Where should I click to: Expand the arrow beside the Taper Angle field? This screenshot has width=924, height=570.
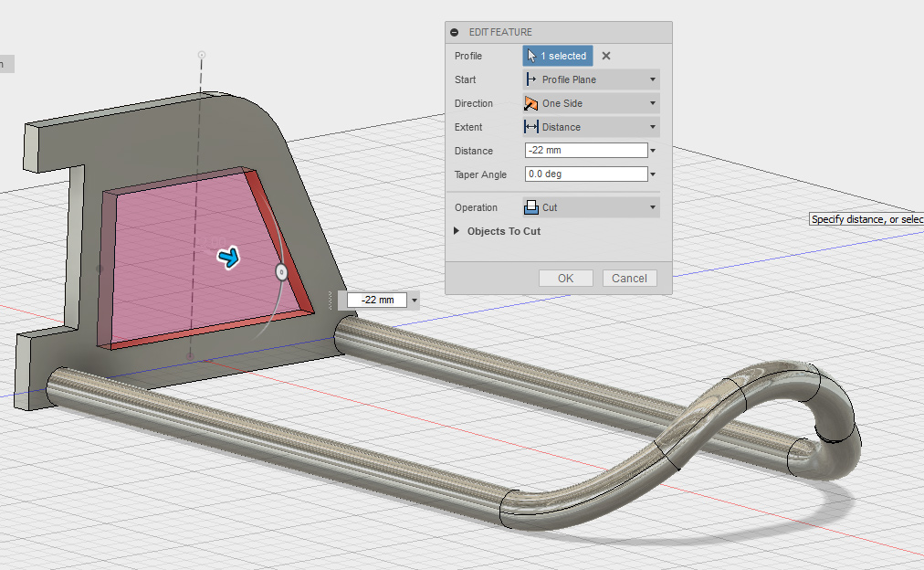pos(653,174)
